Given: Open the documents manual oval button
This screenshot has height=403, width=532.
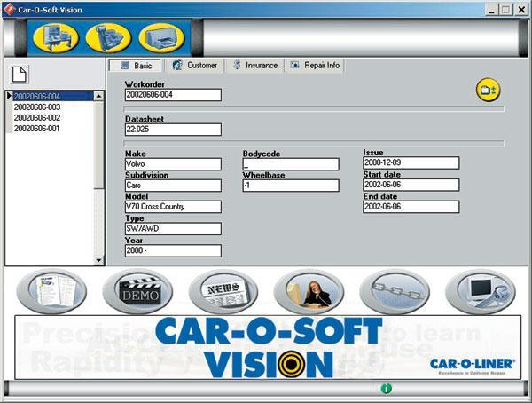Looking at the screenshot, I should pos(51,291).
